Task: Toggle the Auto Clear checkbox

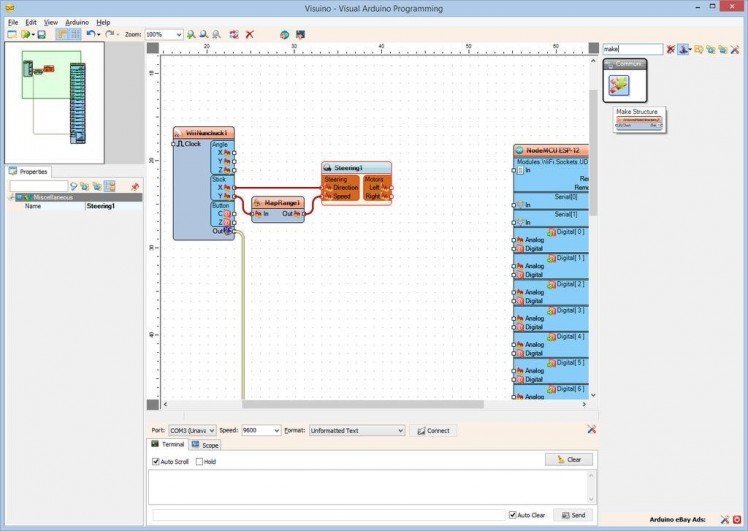Action: pos(512,515)
